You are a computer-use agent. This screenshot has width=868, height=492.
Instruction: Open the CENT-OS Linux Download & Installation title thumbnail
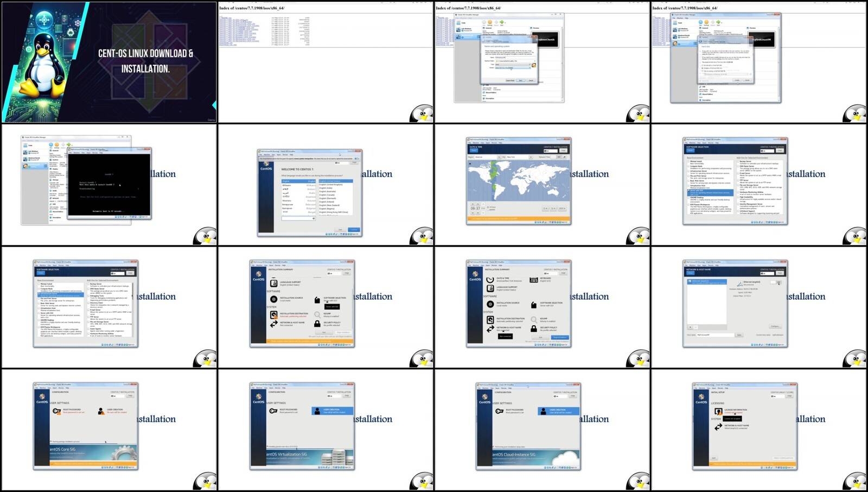pyautogui.click(x=108, y=62)
